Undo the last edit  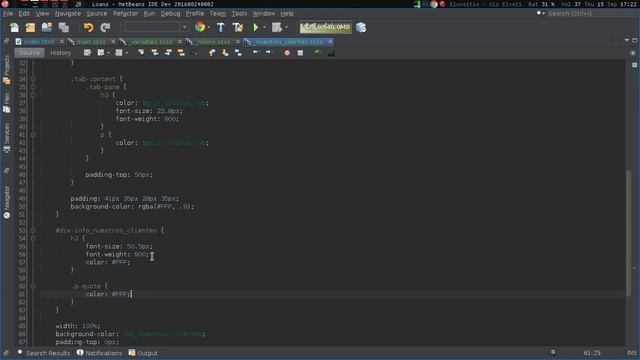[88, 27]
